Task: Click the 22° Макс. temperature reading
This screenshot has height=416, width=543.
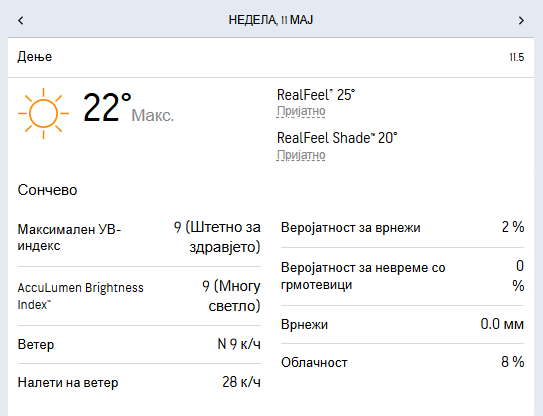Action: [x=128, y=108]
